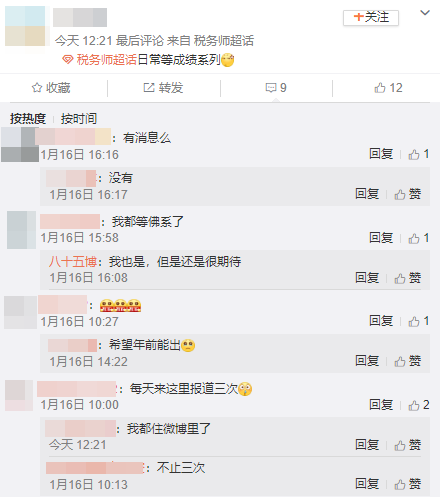Sort comments by 按时间
Viewport: 440px width, 497px height.
pos(79,119)
